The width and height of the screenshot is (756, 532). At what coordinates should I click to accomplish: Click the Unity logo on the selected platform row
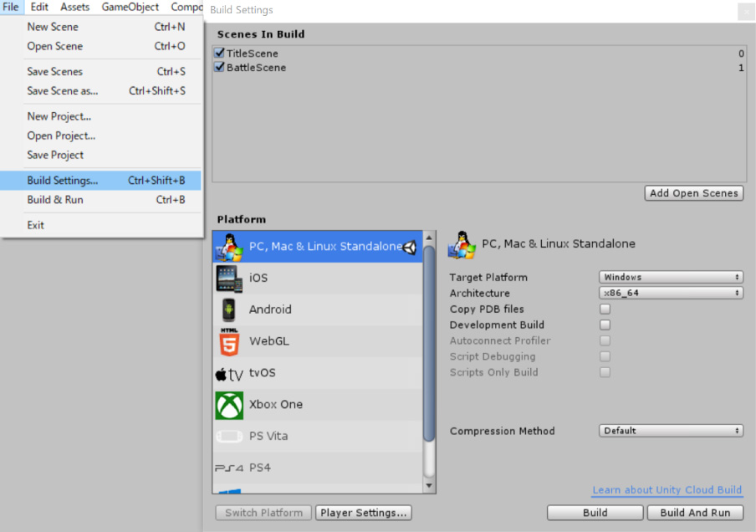[409, 247]
